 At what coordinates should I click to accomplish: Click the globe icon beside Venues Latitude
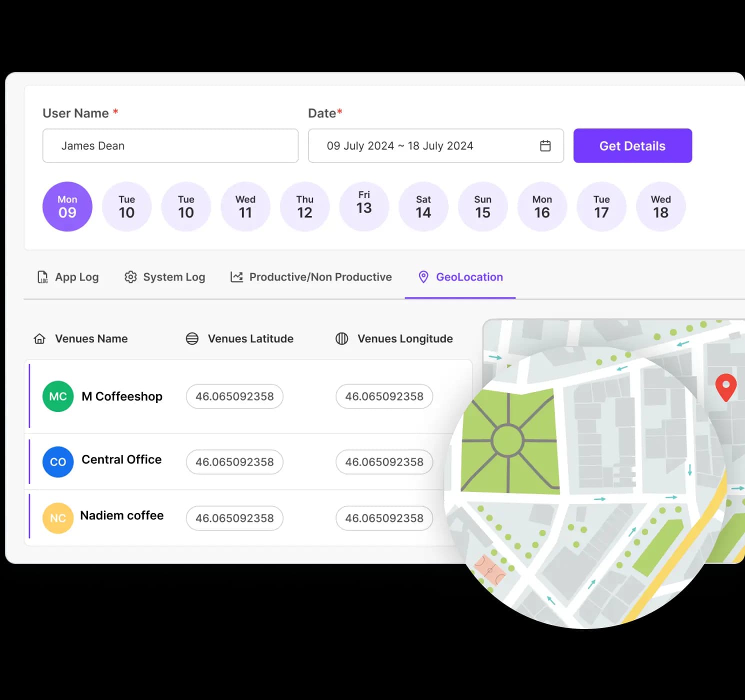[x=192, y=338]
